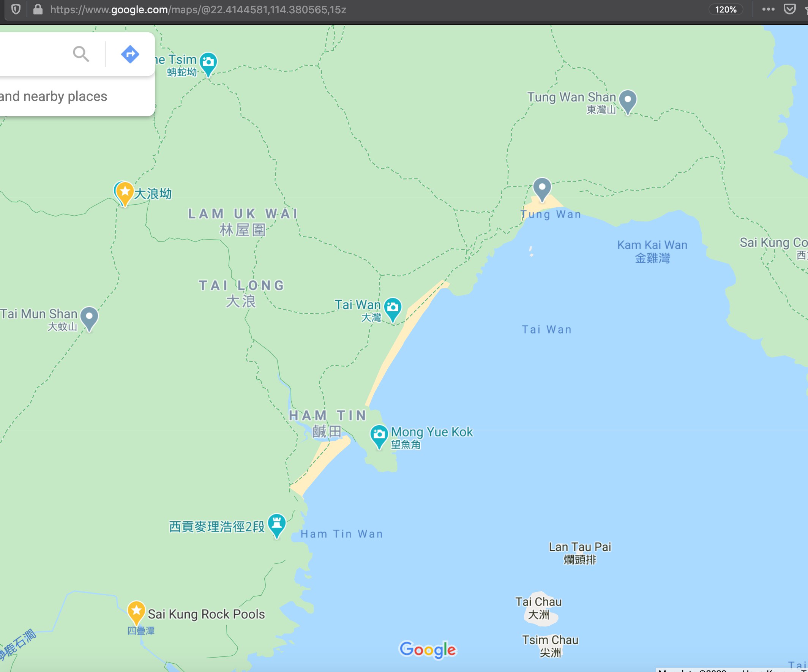
Task: Click the 西貢麥理浩徑2段 landmark pin
Action: 277,524
